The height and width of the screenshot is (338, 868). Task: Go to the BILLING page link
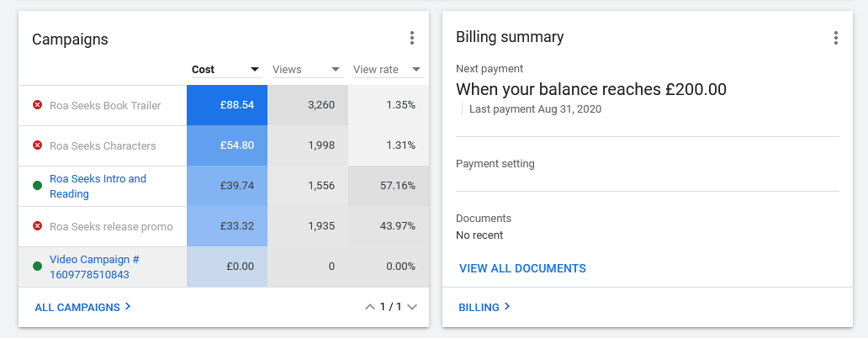[x=484, y=307]
